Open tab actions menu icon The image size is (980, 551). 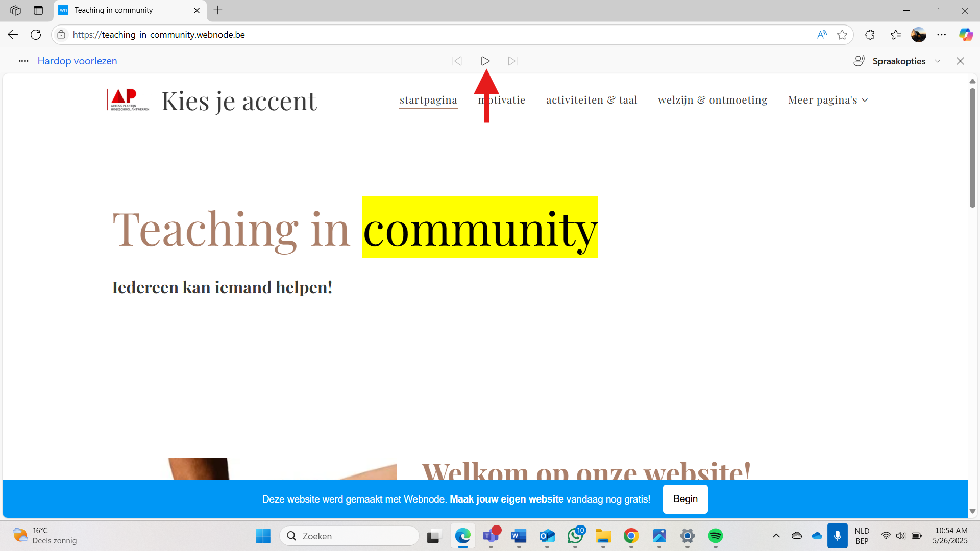tap(38, 10)
